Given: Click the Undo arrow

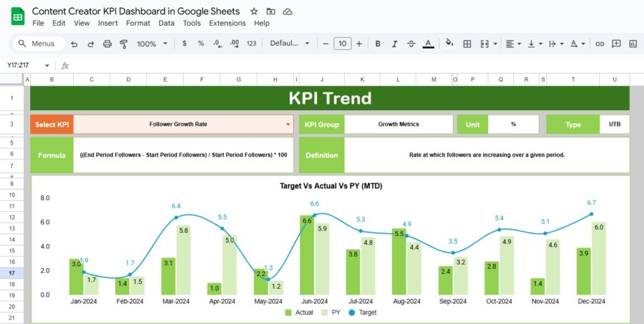Looking at the screenshot, I should tap(74, 43).
